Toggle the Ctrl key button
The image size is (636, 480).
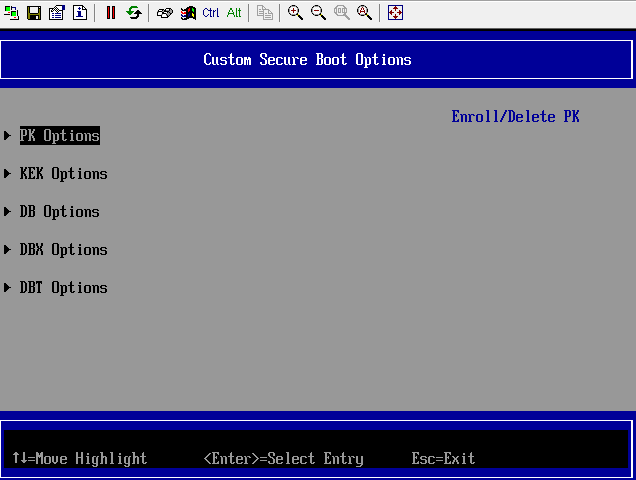tap(211, 12)
